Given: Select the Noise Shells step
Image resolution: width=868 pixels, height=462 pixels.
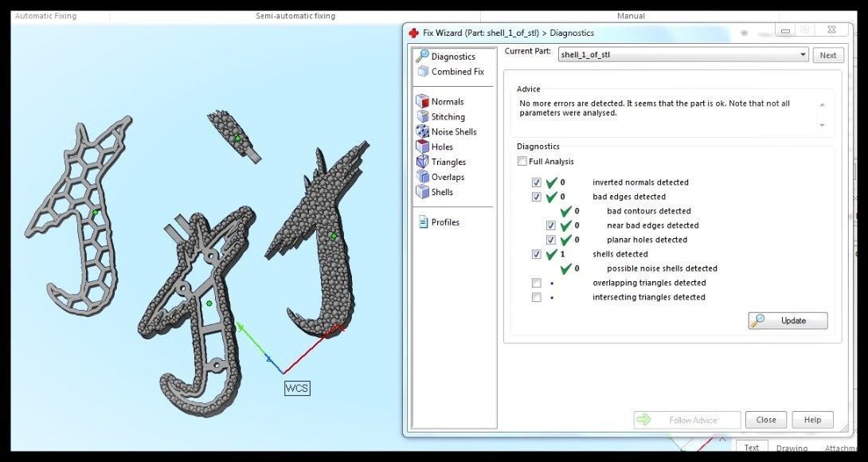Looking at the screenshot, I should pos(447,132).
